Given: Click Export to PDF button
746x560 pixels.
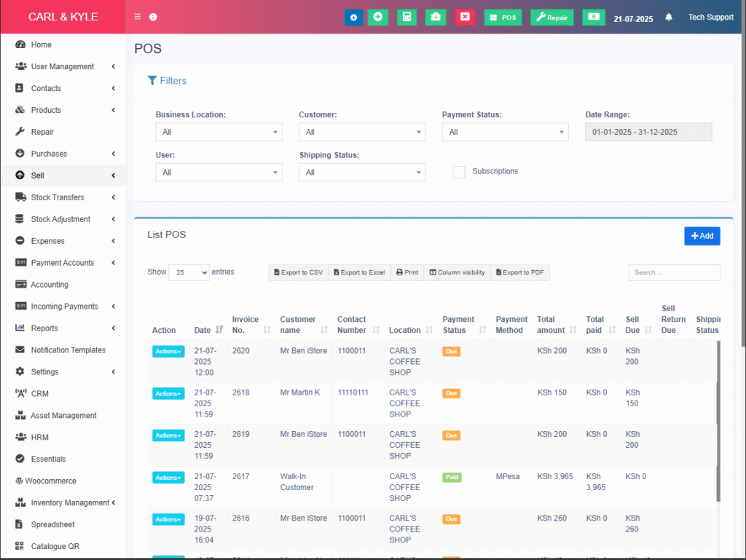Looking at the screenshot, I should pos(520,272).
